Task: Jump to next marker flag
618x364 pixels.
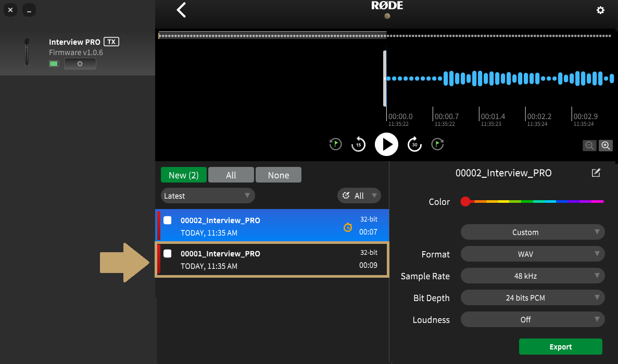Action: 437,145
